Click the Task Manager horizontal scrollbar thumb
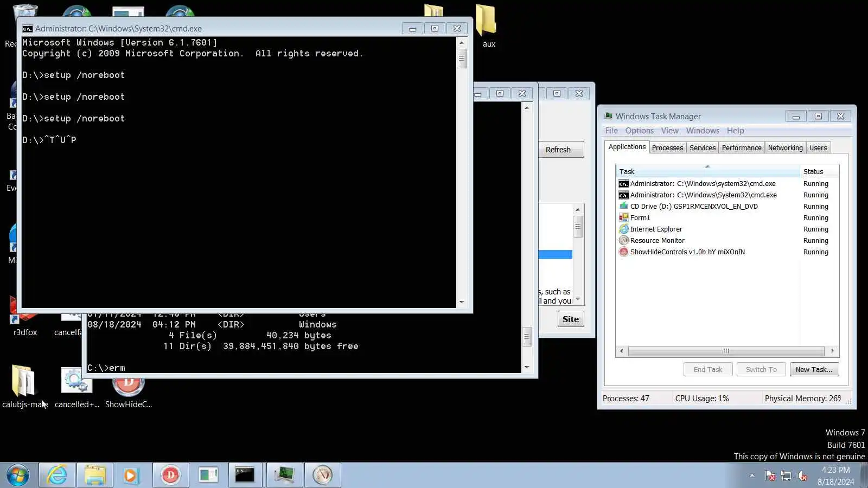The image size is (868, 488). tap(726, 351)
